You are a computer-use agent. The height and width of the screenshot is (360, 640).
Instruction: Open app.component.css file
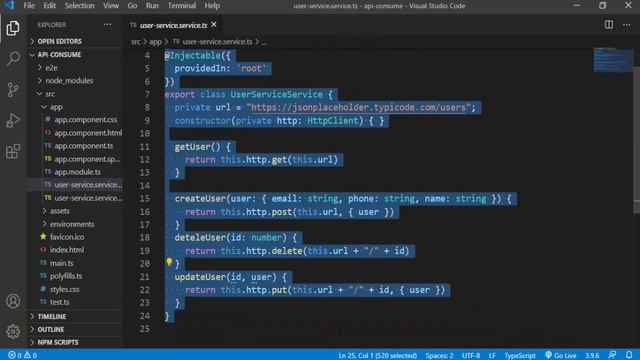76,120
